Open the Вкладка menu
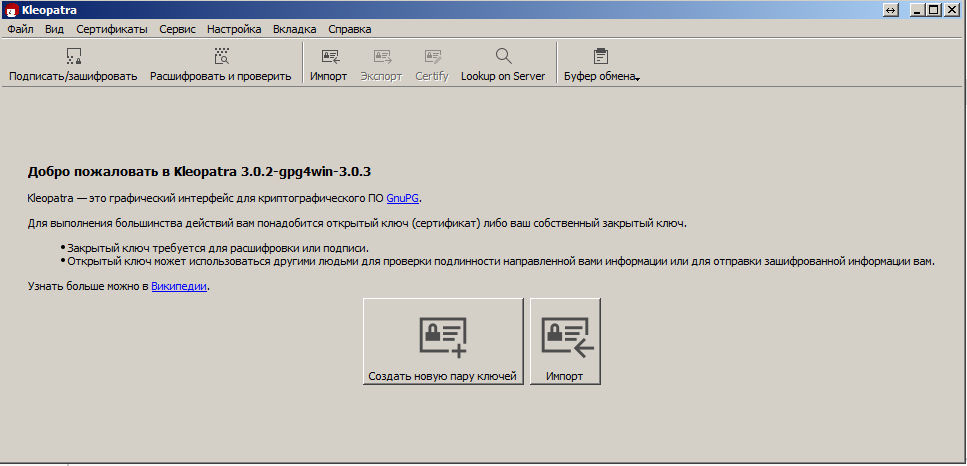The height and width of the screenshot is (466, 967). (295, 29)
